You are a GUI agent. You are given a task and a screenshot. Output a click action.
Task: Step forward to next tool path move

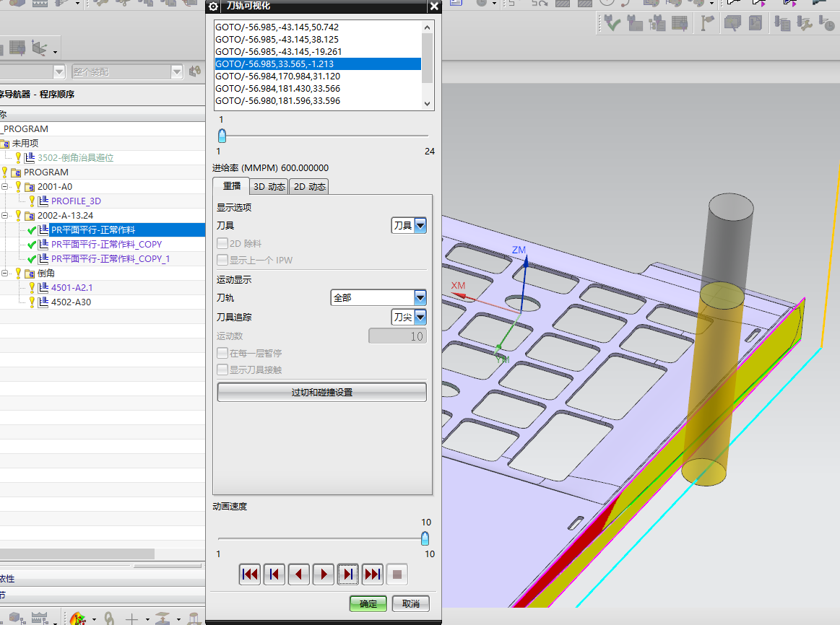(x=348, y=574)
